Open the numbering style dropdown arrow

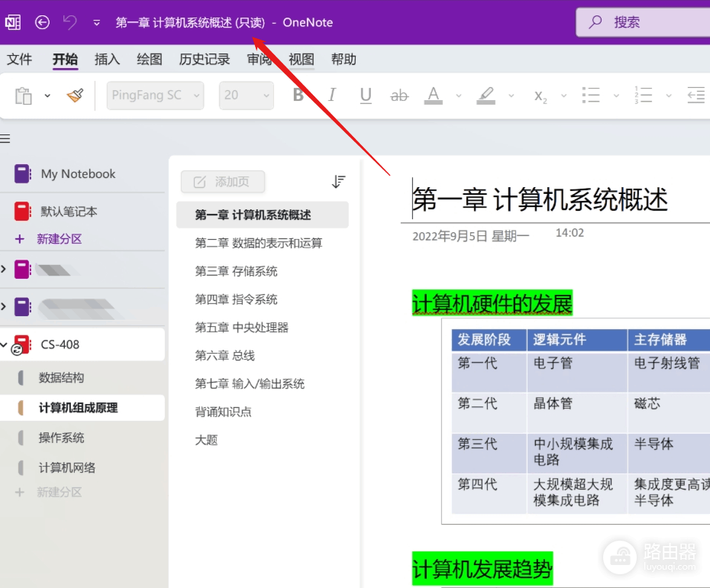tap(669, 95)
